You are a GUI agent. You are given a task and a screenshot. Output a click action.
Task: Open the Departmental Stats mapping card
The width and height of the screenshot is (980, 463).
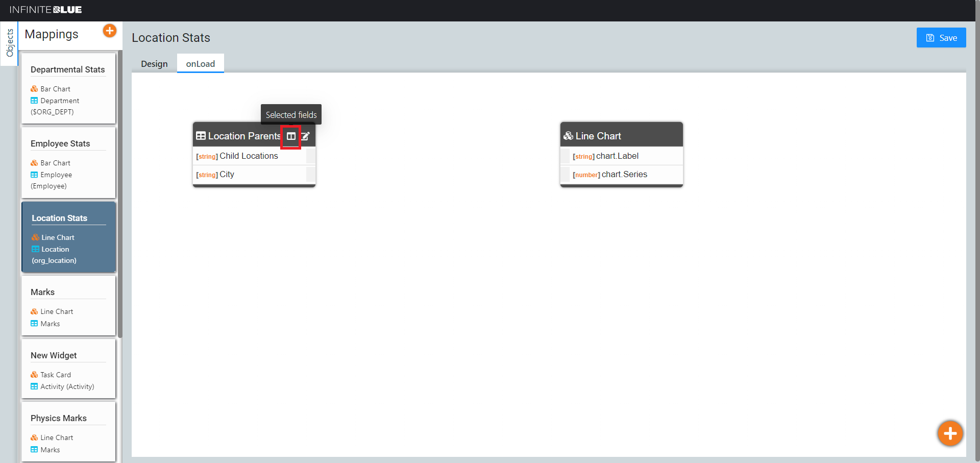pos(68,89)
